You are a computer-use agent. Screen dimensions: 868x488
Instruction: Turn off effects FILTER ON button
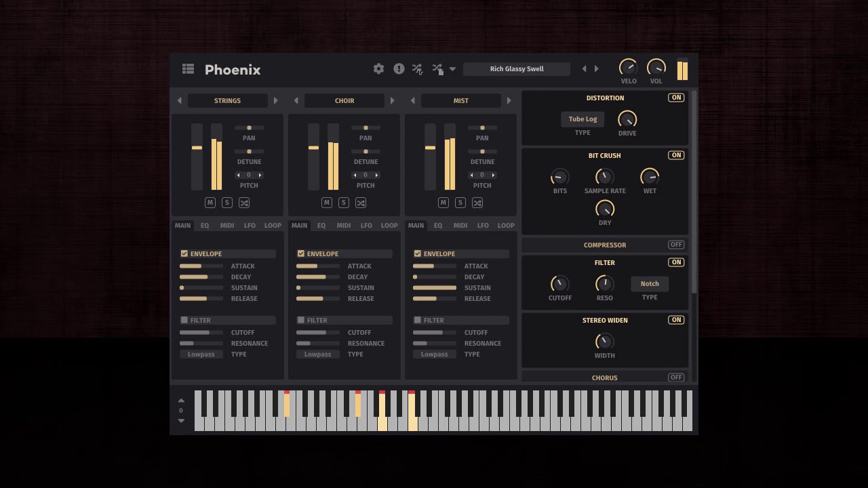coord(676,262)
